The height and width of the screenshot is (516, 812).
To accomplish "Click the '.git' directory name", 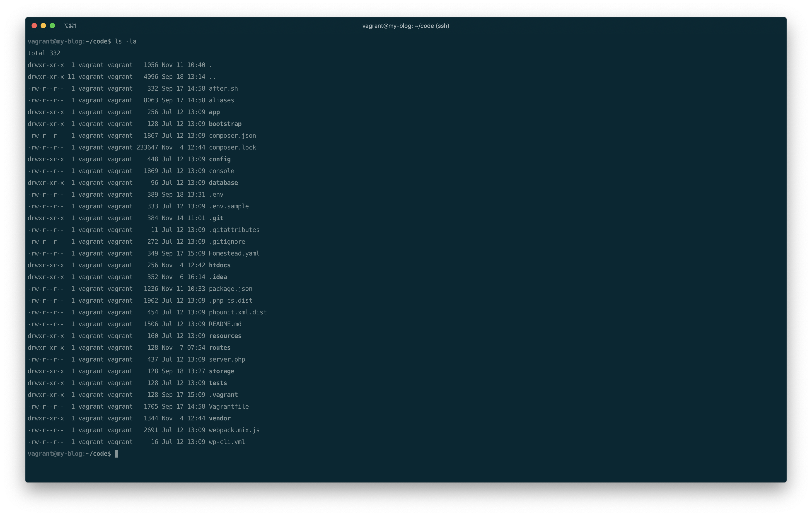I will click(x=216, y=218).
